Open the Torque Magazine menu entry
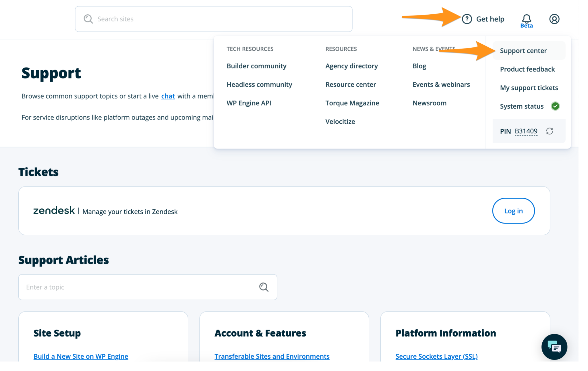This screenshot has width=588, height=371. click(x=352, y=103)
